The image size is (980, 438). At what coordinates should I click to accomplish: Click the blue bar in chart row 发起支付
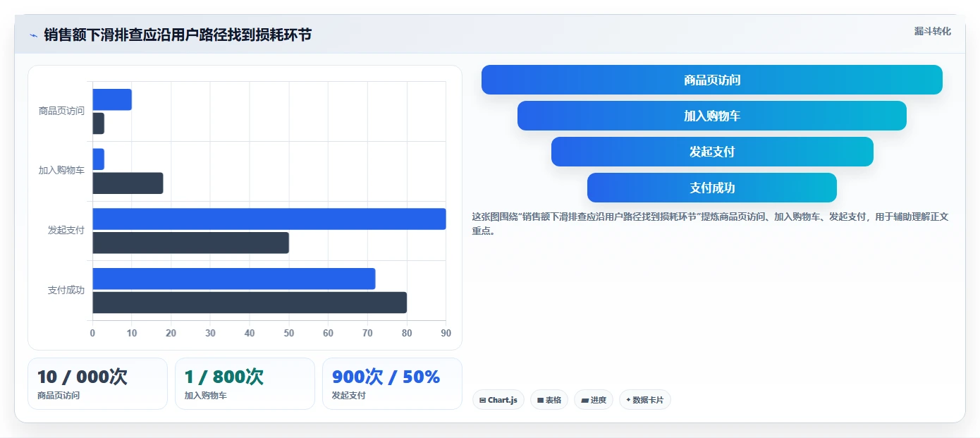point(269,219)
